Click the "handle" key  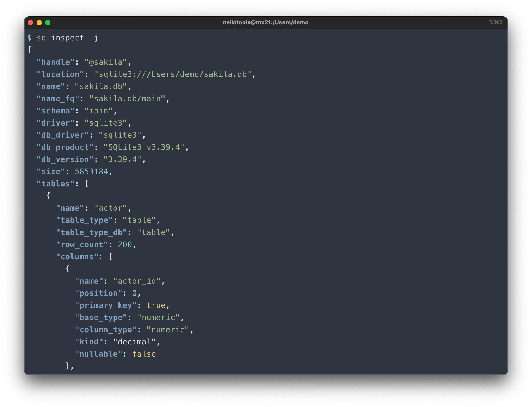(x=56, y=62)
